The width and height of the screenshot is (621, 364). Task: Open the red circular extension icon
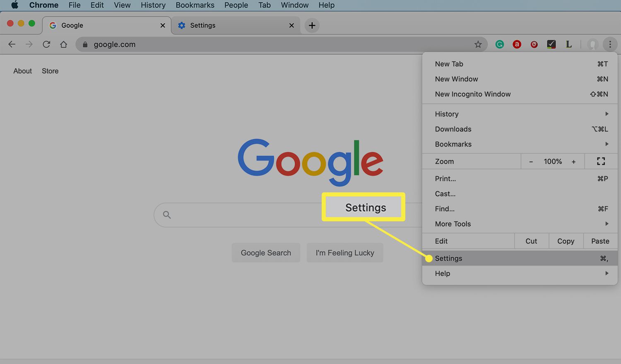click(534, 44)
